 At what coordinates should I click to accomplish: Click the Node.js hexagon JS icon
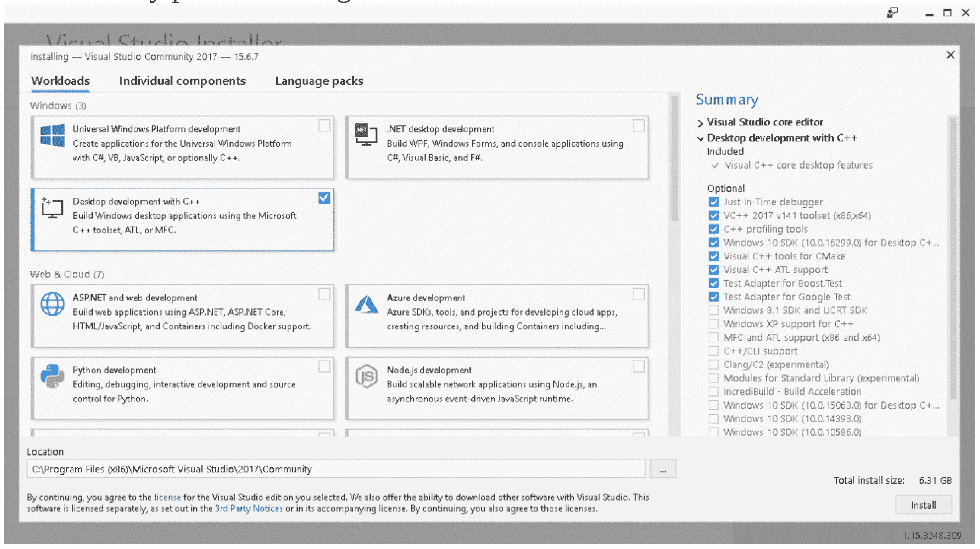pyautogui.click(x=366, y=376)
